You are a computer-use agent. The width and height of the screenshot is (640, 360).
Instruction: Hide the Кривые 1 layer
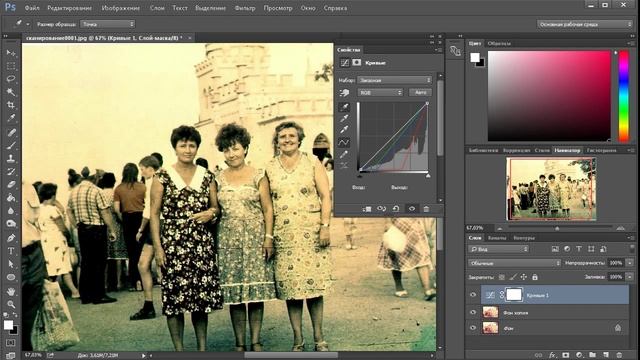tap(473, 295)
